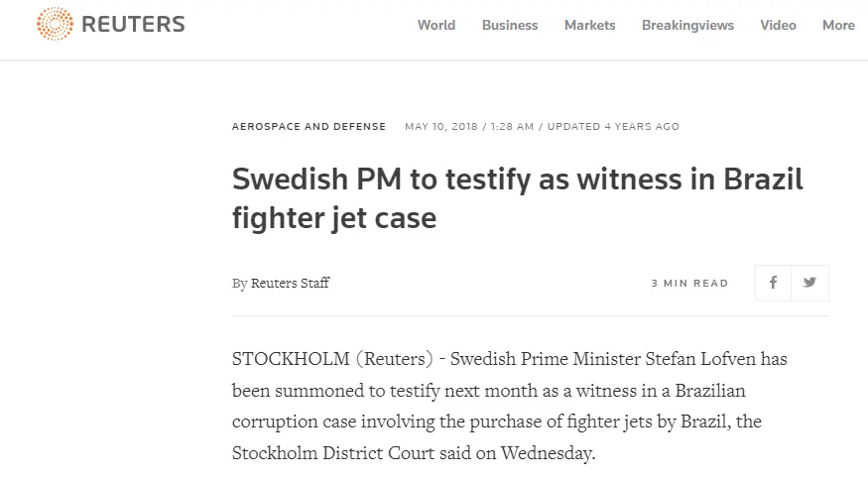
Task: Go to Markets section
Action: click(x=589, y=26)
